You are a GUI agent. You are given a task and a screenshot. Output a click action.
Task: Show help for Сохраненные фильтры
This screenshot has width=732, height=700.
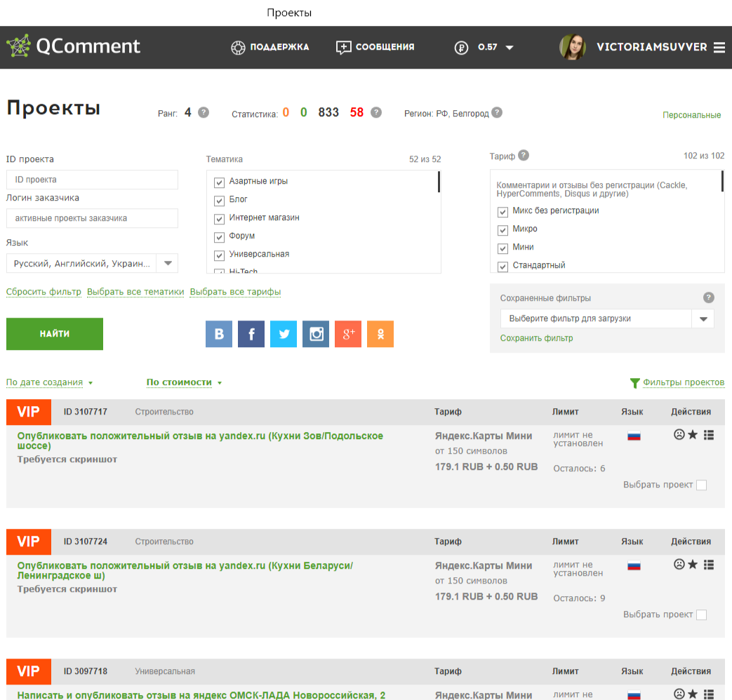(x=709, y=297)
